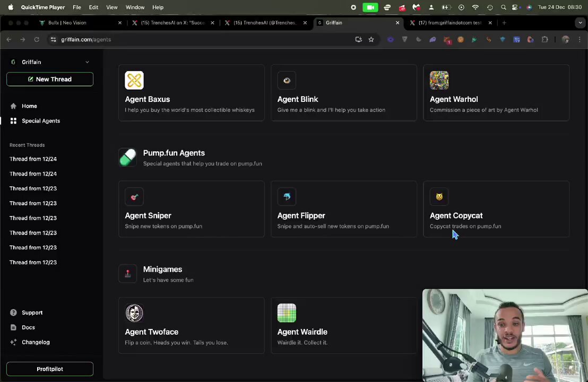Viewport: 588px width, 382px height.
Task: Open macOS Spotlight search icon
Action: [503, 7]
